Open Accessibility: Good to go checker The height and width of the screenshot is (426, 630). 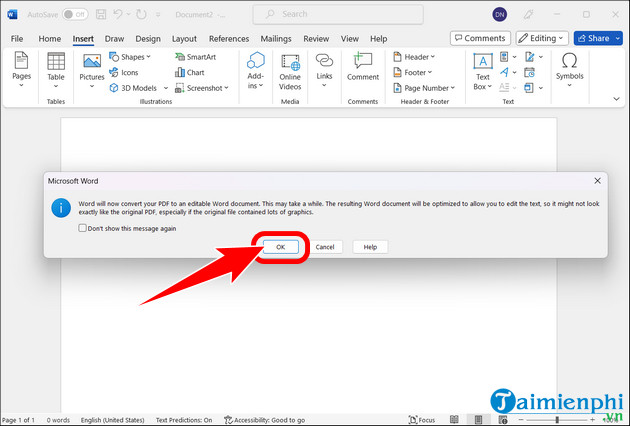(x=265, y=420)
